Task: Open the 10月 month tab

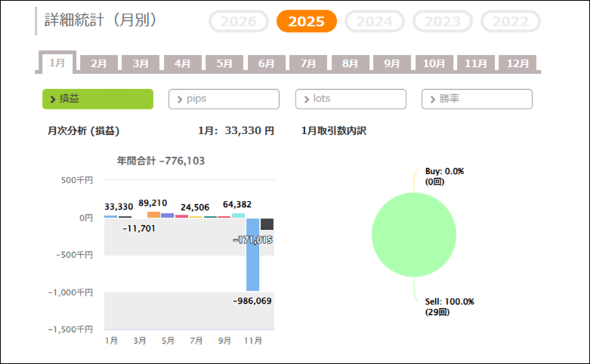Action: 434,64
